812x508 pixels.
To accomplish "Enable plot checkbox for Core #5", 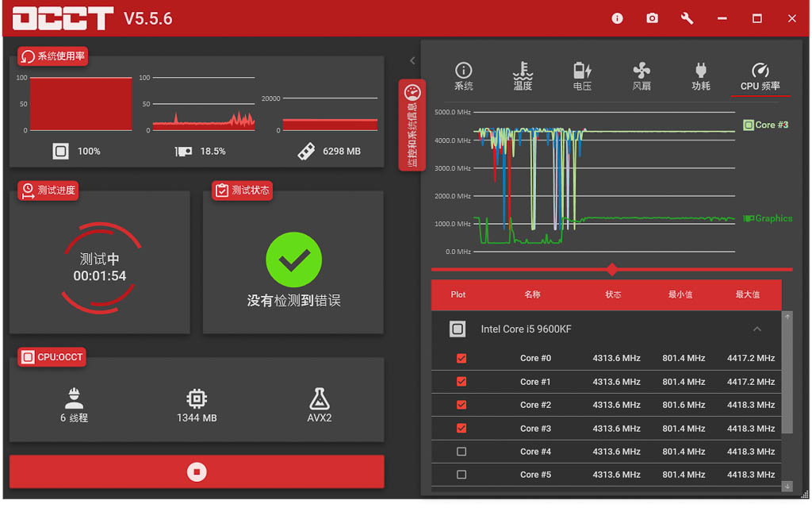I will pyautogui.click(x=462, y=475).
